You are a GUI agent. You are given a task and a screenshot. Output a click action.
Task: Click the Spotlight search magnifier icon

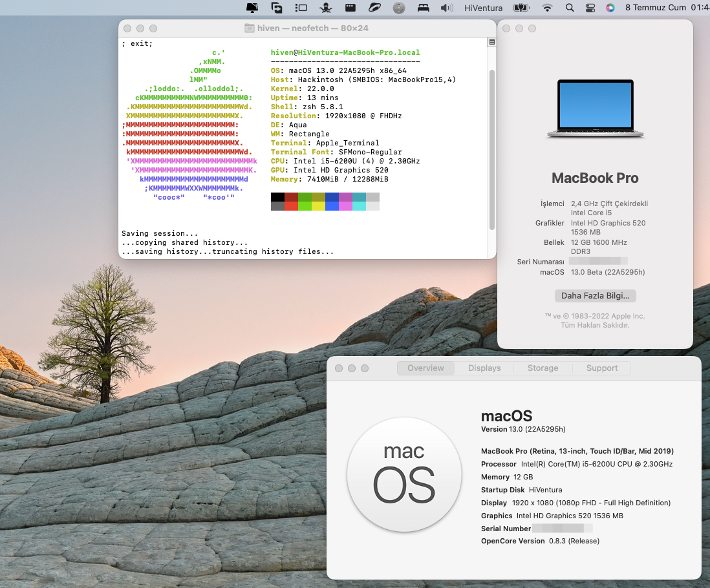tap(570, 8)
